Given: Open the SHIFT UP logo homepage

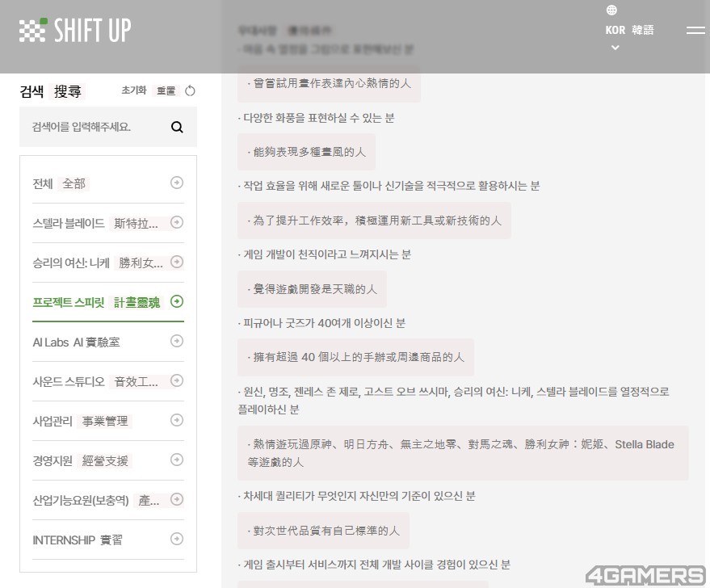Looking at the screenshot, I should (75, 31).
